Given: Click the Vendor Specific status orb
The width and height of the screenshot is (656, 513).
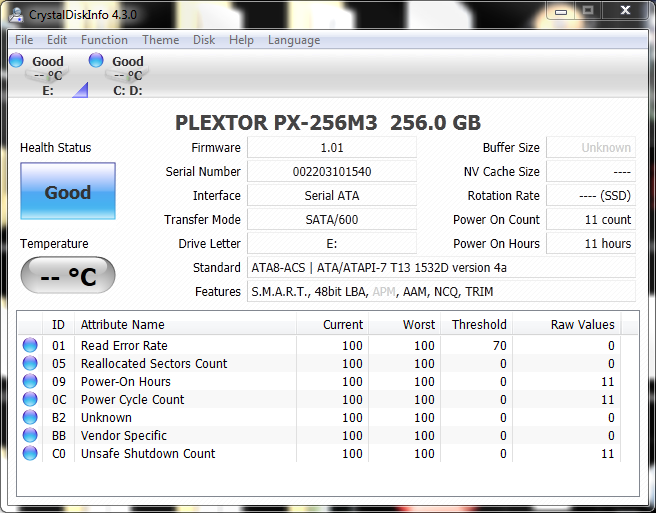Looking at the screenshot, I should point(30,436).
